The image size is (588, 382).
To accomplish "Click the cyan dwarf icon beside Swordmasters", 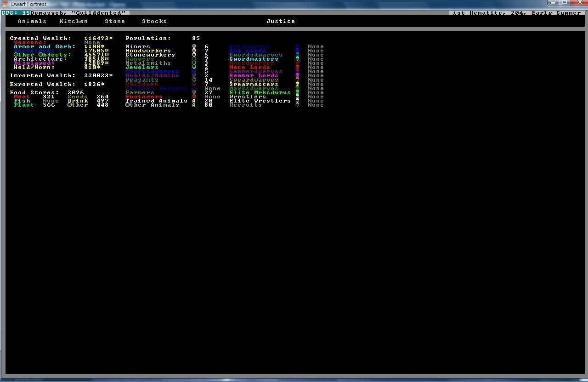I will click(297, 59).
